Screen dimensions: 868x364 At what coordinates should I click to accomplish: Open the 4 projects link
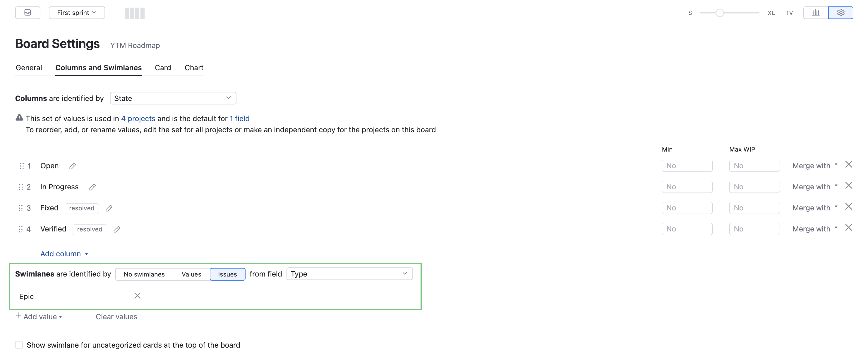pyautogui.click(x=138, y=119)
